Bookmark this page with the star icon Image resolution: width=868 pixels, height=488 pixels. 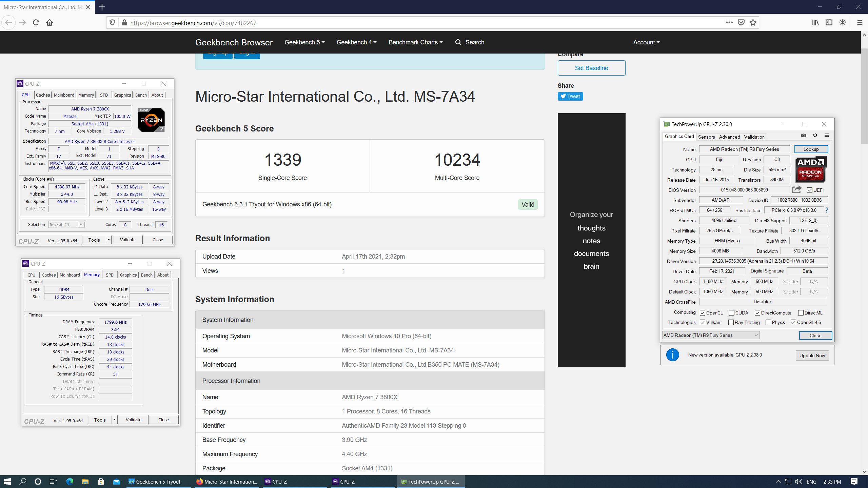pos(753,23)
